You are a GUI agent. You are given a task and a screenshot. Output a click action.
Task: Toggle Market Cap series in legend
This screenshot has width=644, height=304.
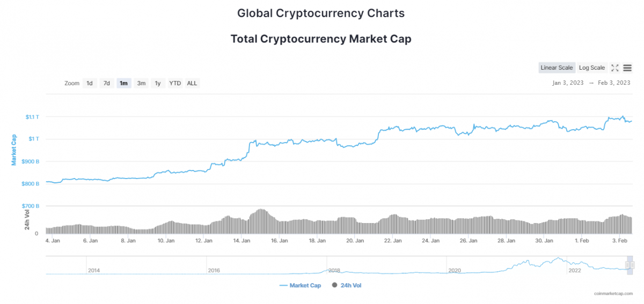(x=305, y=285)
